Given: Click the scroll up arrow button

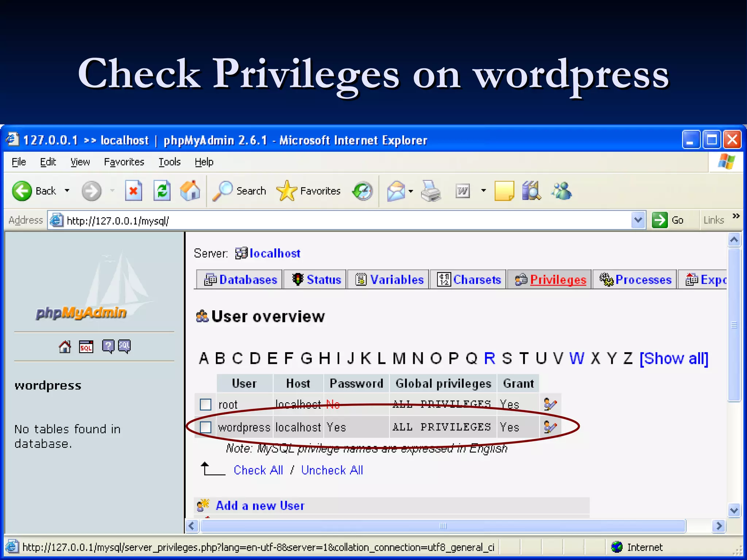Looking at the screenshot, I should (x=734, y=240).
